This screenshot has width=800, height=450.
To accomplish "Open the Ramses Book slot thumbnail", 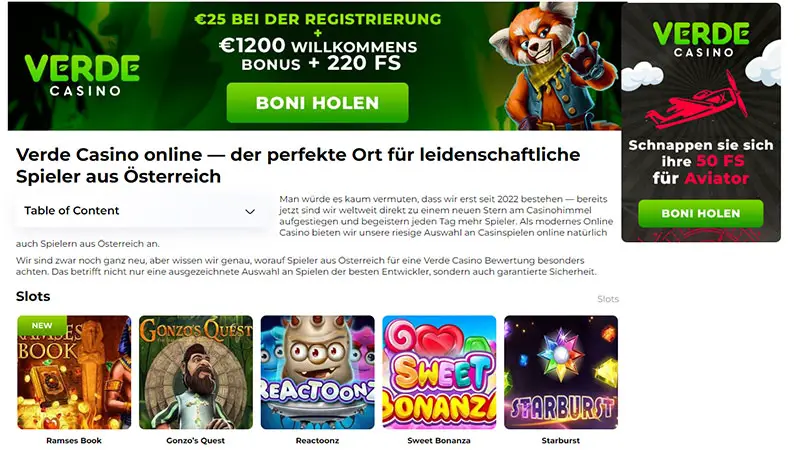I will pyautogui.click(x=74, y=372).
